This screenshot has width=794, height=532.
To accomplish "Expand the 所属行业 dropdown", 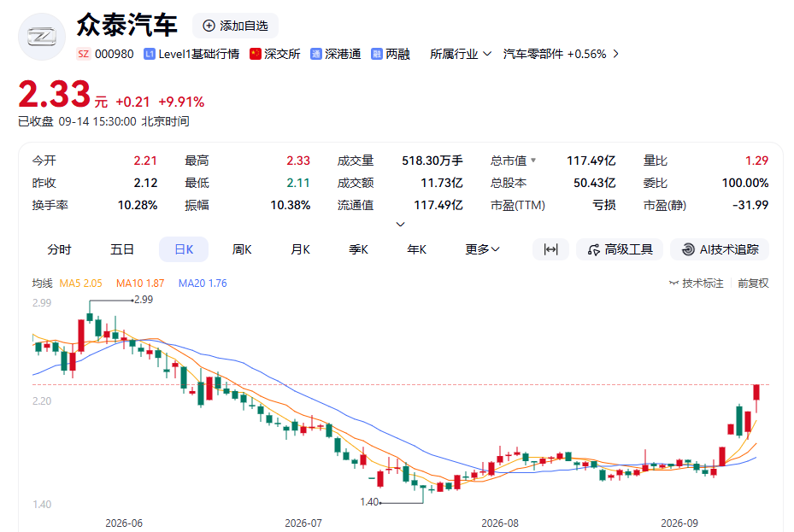I will (x=461, y=54).
